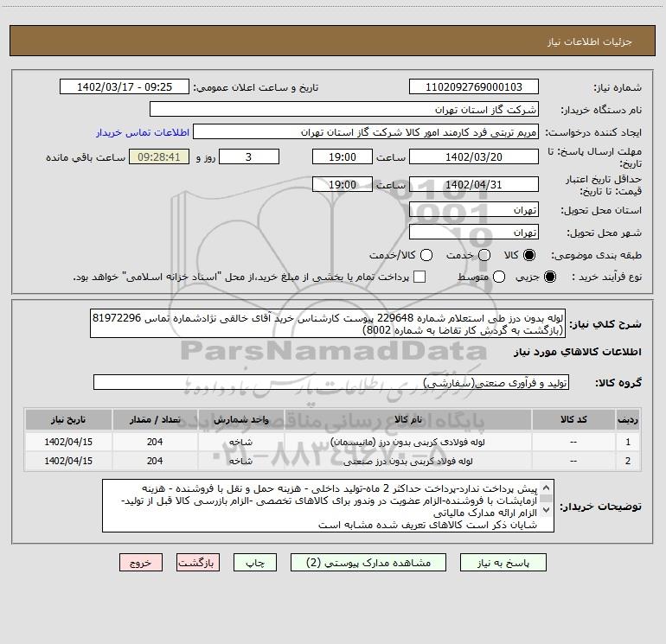Toggle the Islamic treasury payment checkbox

point(419,277)
